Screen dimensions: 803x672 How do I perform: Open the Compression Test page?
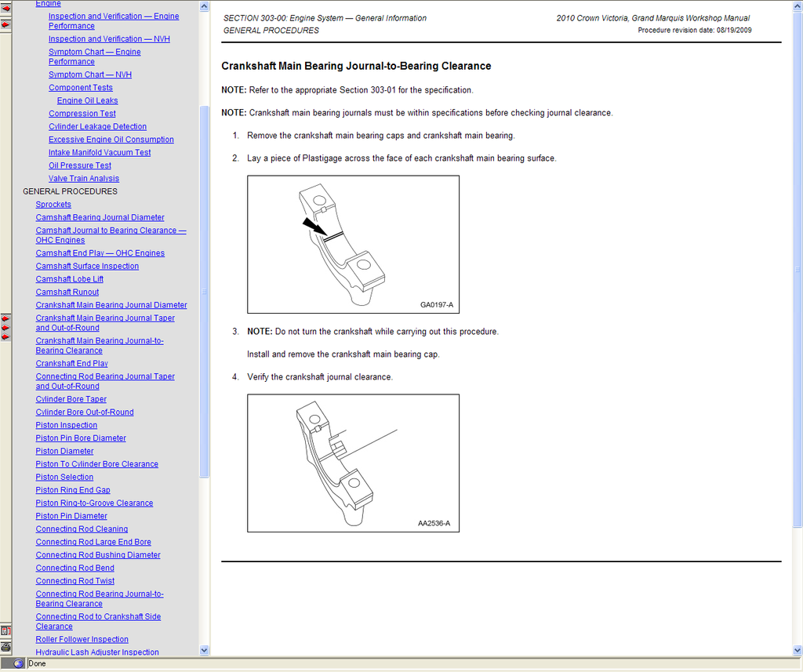pos(82,114)
